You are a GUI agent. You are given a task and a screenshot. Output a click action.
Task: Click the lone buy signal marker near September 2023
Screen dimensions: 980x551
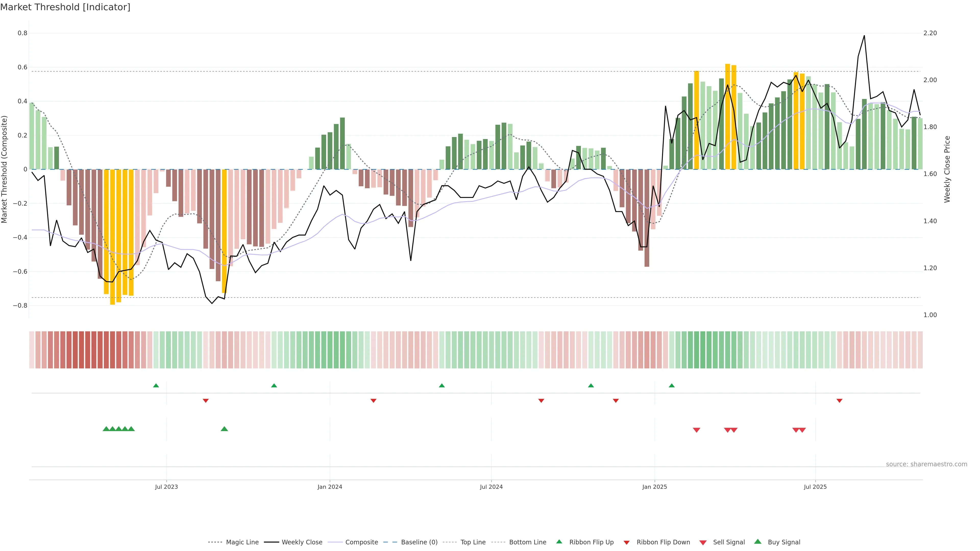pyautogui.click(x=225, y=429)
